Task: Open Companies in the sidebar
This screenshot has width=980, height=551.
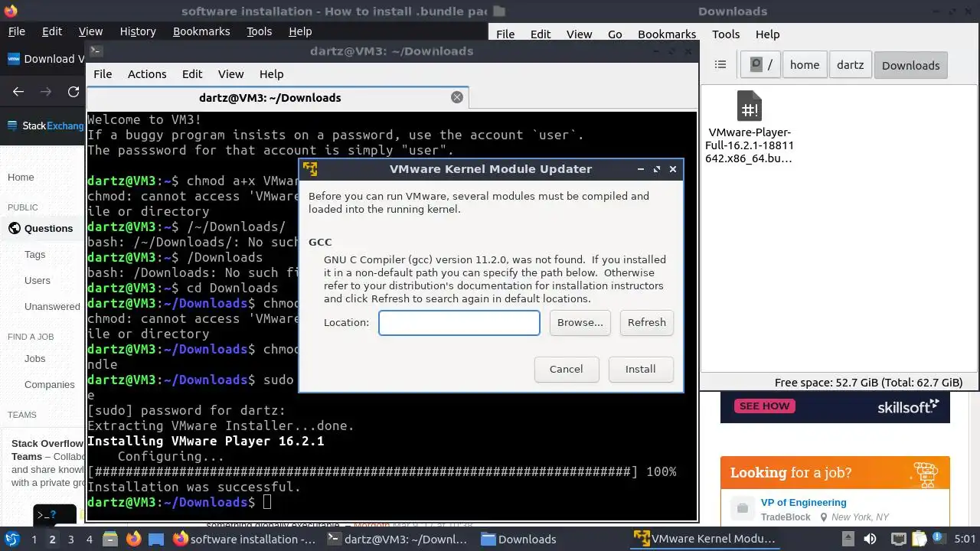Action: (49, 384)
